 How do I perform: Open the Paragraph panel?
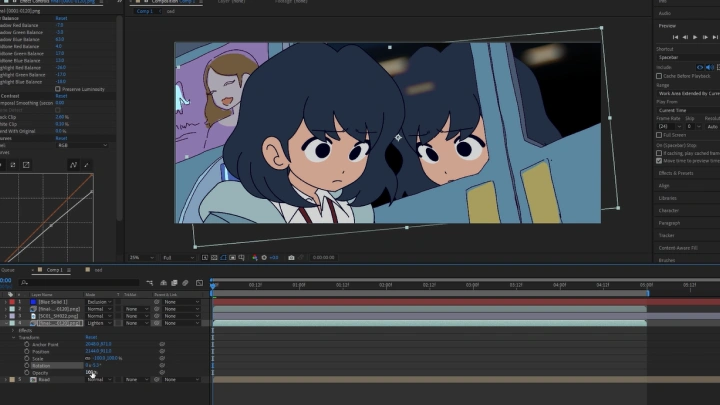[669, 223]
